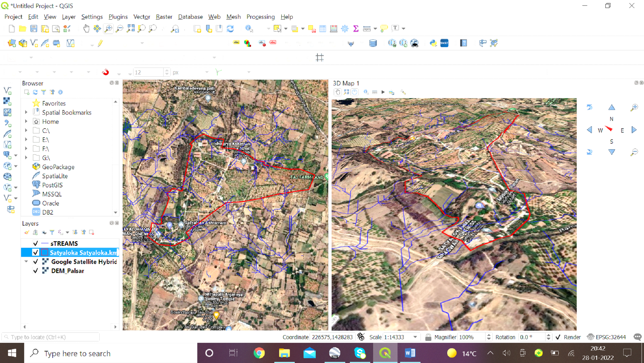Viewport: 644px width, 363px height.
Task: Click the Type to locate search field
Action: point(51,337)
